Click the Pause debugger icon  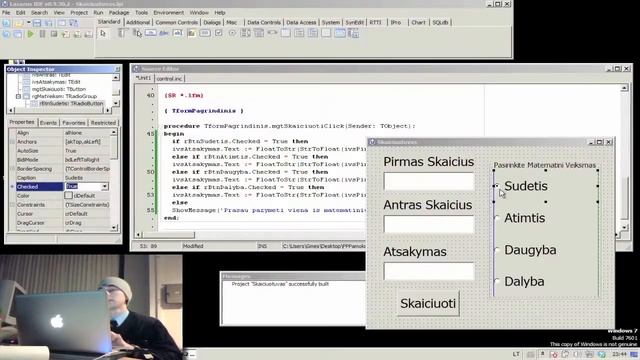(42, 34)
